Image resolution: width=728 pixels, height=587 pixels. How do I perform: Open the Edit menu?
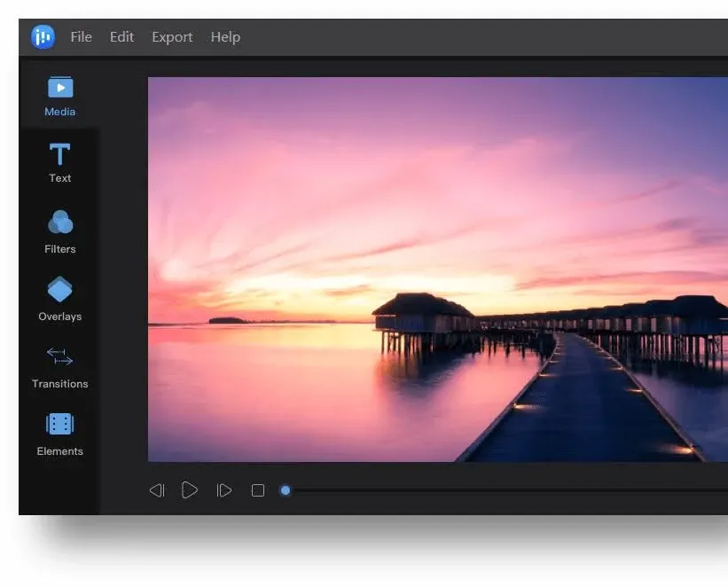121,36
